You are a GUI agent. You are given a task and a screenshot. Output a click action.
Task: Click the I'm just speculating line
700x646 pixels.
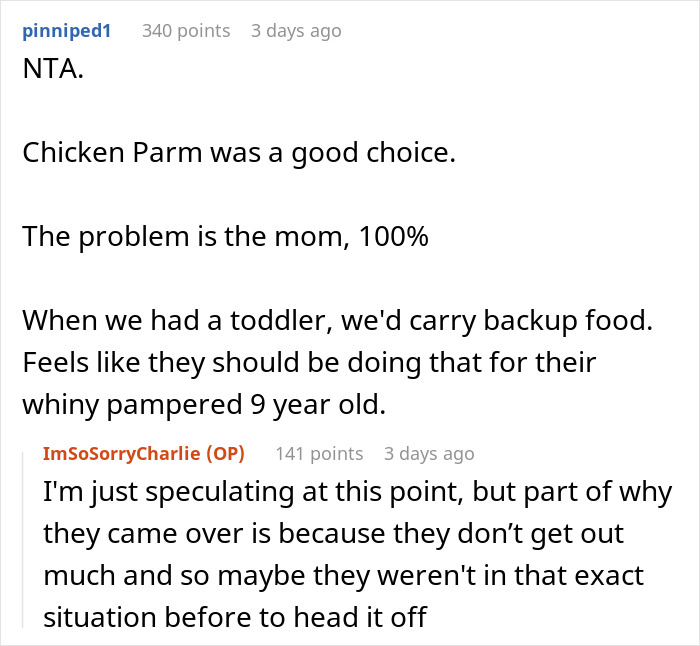point(358,492)
